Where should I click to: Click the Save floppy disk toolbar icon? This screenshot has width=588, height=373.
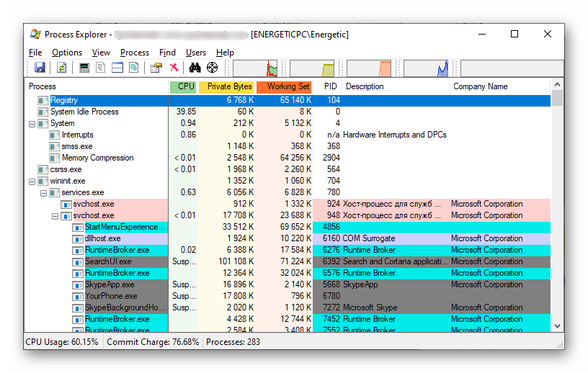click(40, 68)
